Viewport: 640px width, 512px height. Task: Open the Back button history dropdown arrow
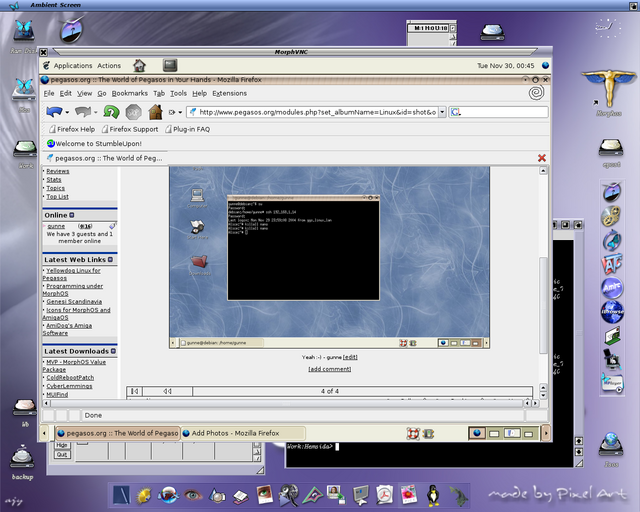(x=67, y=112)
